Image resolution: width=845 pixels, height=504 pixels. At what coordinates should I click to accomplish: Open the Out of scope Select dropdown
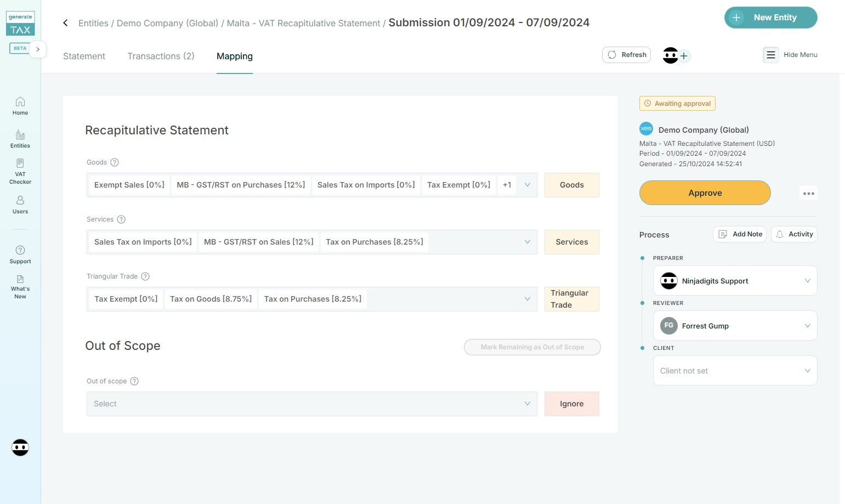click(311, 404)
